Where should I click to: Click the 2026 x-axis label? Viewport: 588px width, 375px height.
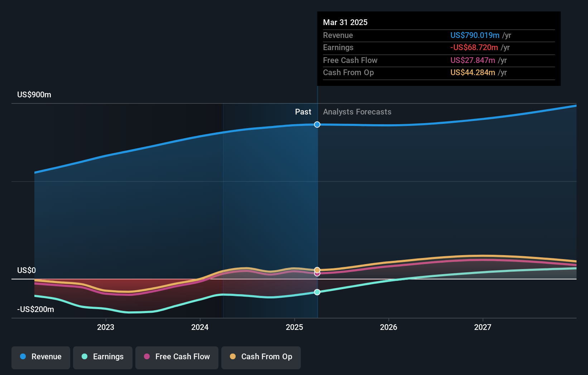click(x=389, y=327)
